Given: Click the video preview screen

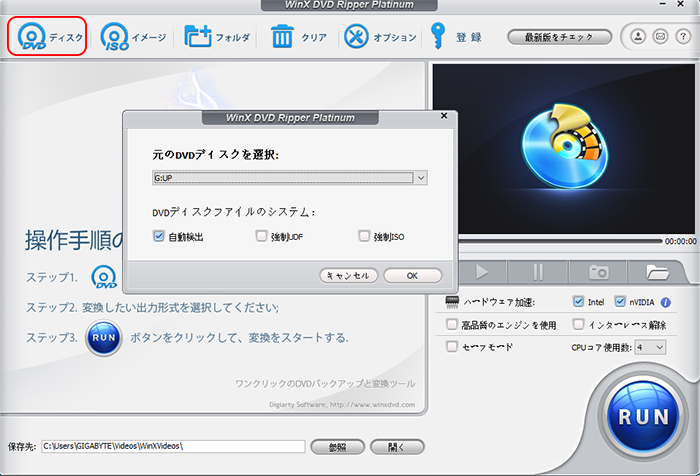Looking at the screenshot, I should click(563, 149).
